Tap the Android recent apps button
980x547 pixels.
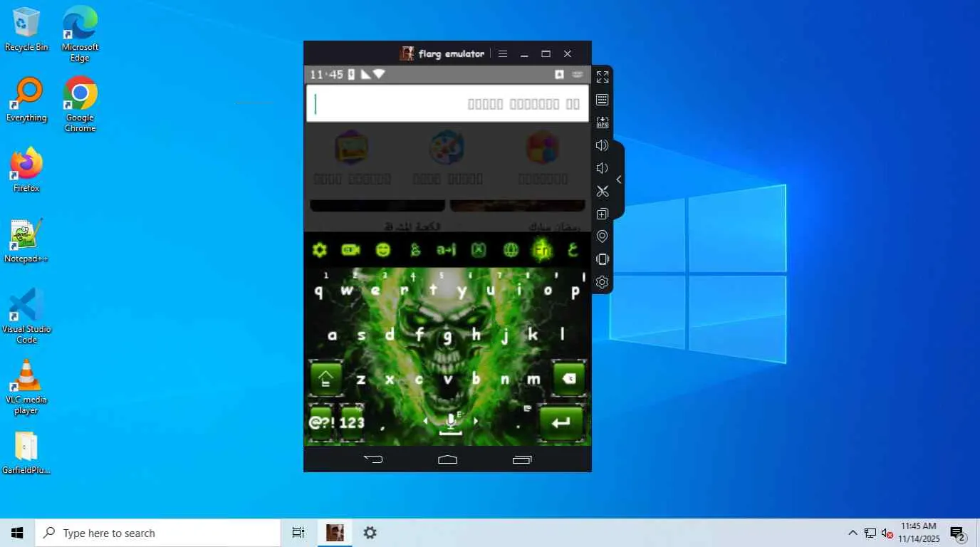click(522, 459)
